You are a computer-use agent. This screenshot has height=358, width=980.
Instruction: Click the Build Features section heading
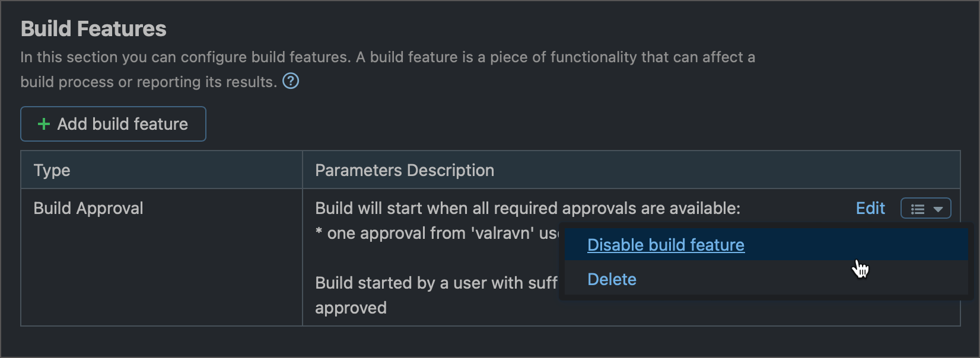[93, 28]
